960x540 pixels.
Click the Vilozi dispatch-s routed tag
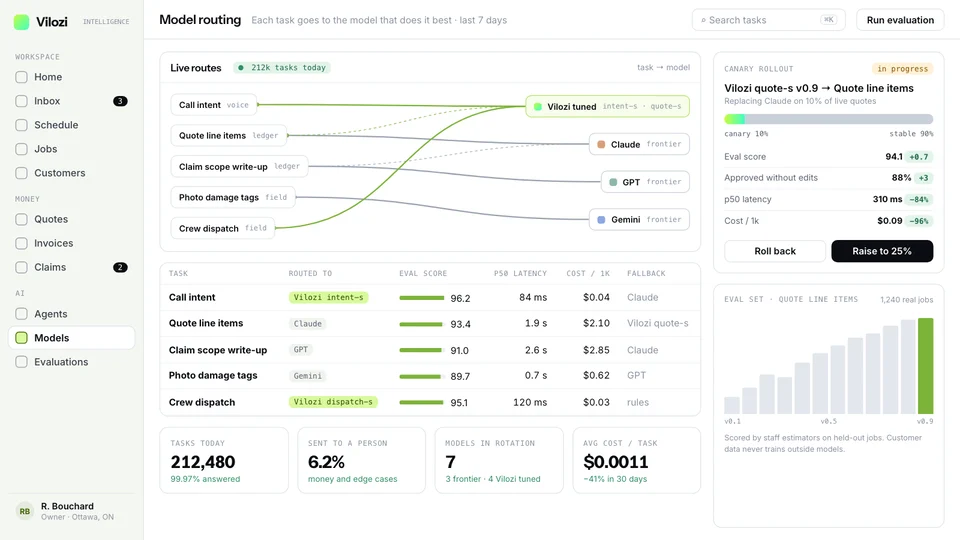click(x=333, y=402)
